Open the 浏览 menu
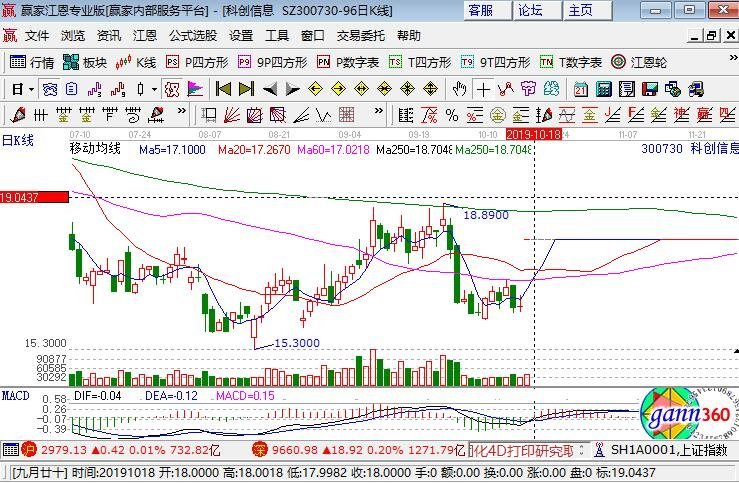Screen dimensions: 739x483 (x=73, y=36)
